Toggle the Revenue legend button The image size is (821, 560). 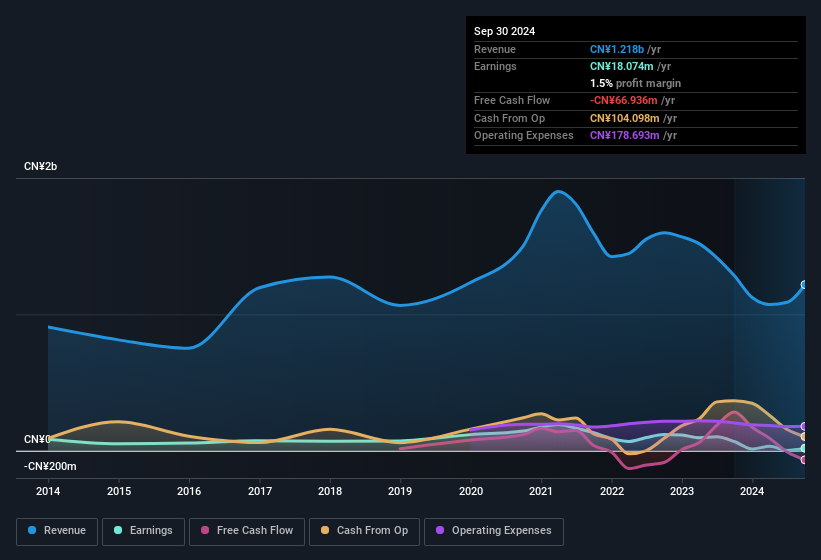(57, 531)
